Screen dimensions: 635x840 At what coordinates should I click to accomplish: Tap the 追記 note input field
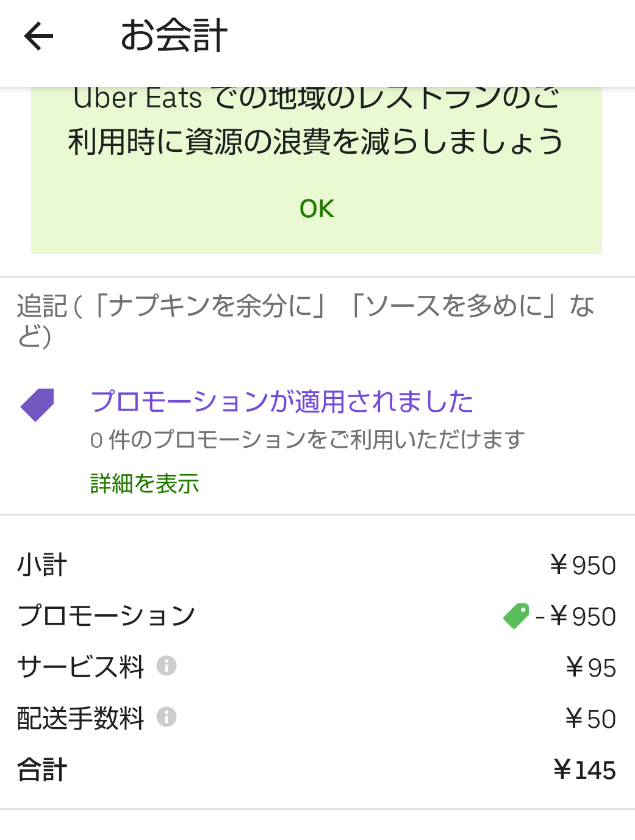(x=317, y=321)
